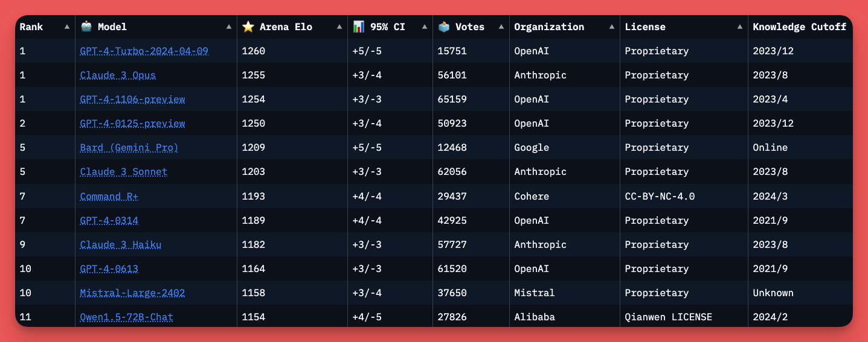Click the votes count 27826
This screenshot has height=342, width=868.
tap(452, 317)
